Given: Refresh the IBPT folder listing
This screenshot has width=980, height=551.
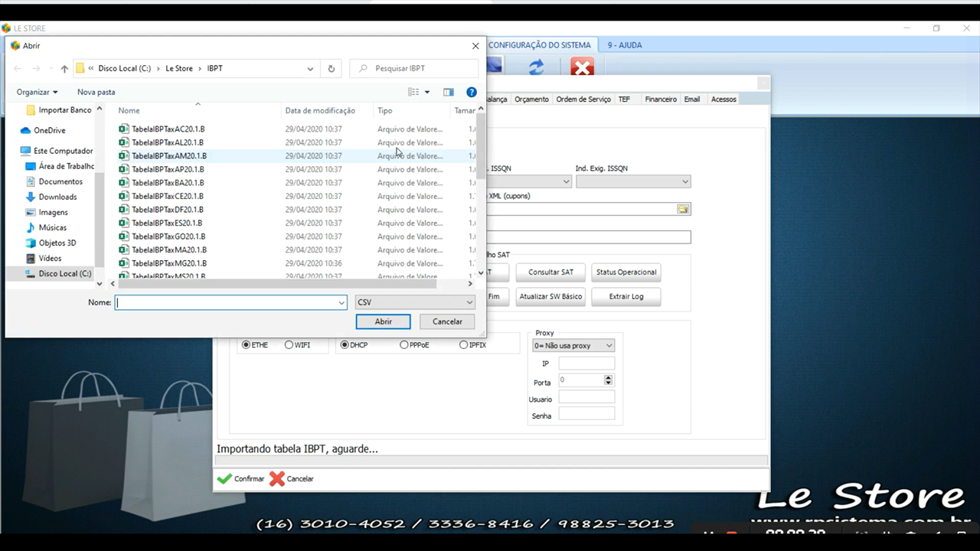Looking at the screenshot, I should (x=331, y=68).
